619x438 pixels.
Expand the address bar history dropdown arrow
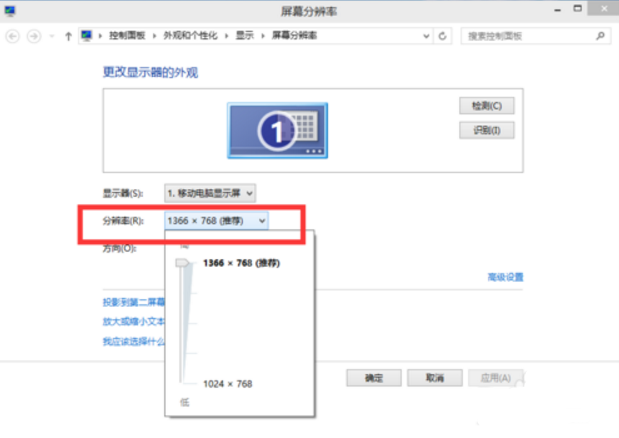pyautogui.click(x=424, y=36)
